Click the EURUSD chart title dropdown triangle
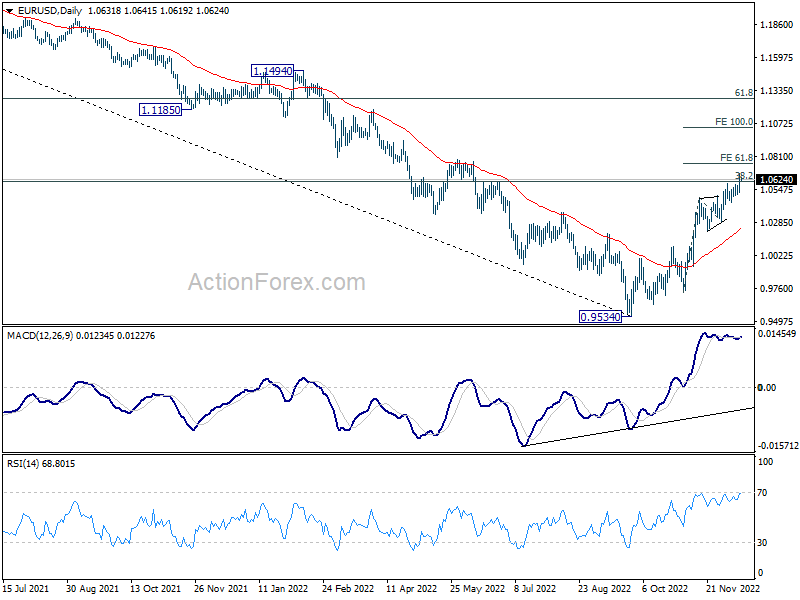The height and width of the screenshot is (600, 800). (x=9, y=11)
